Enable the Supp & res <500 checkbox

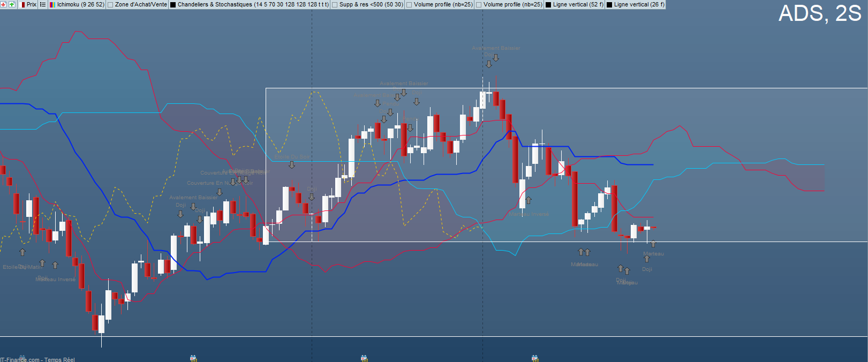click(x=335, y=4)
